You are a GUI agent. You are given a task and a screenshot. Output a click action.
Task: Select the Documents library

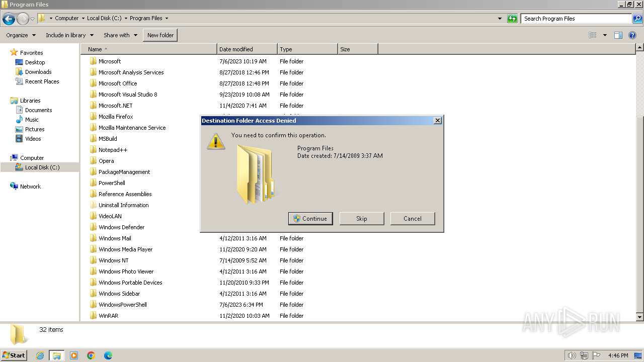pyautogui.click(x=38, y=110)
